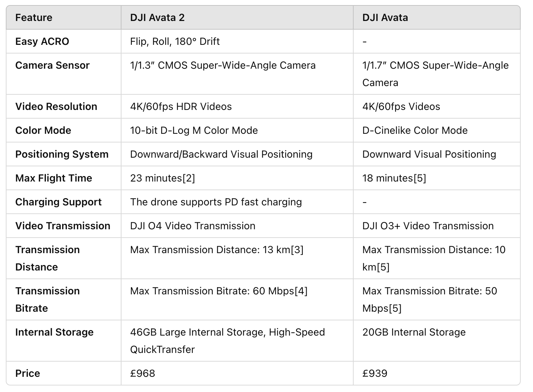Select the Flip, Roll, 180° Drift cell
This screenshot has height=392, width=533.
click(175, 42)
